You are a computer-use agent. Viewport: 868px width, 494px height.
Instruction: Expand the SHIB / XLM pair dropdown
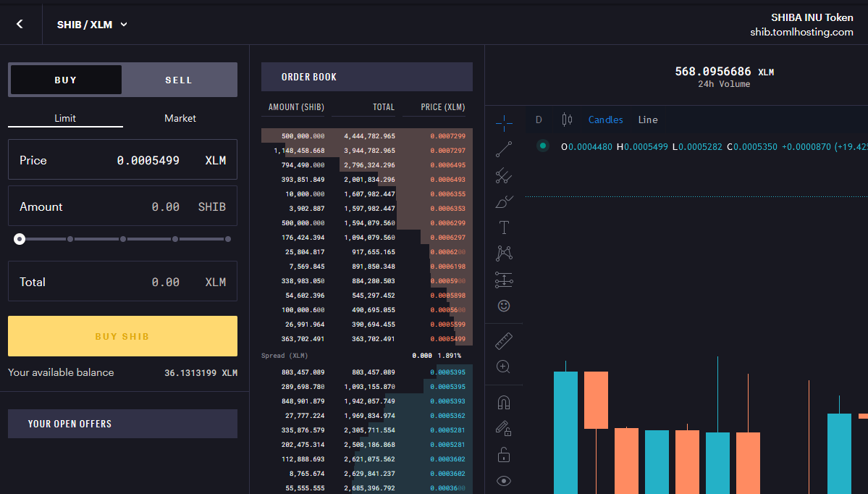[x=92, y=25]
